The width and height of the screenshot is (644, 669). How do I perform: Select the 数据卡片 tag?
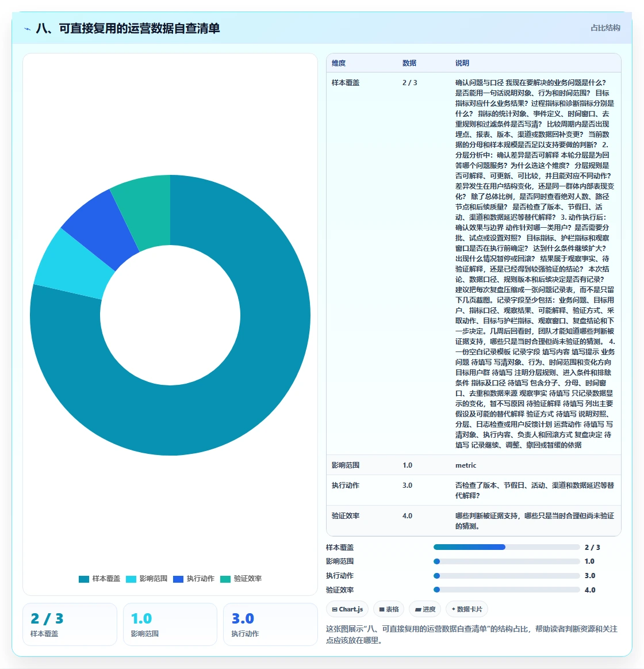coord(466,609)
